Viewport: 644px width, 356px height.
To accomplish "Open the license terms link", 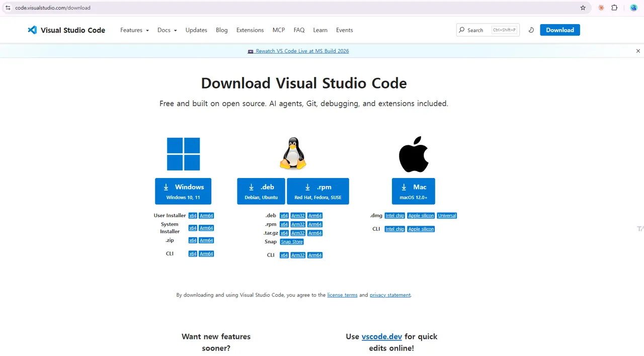I will 342,295.
